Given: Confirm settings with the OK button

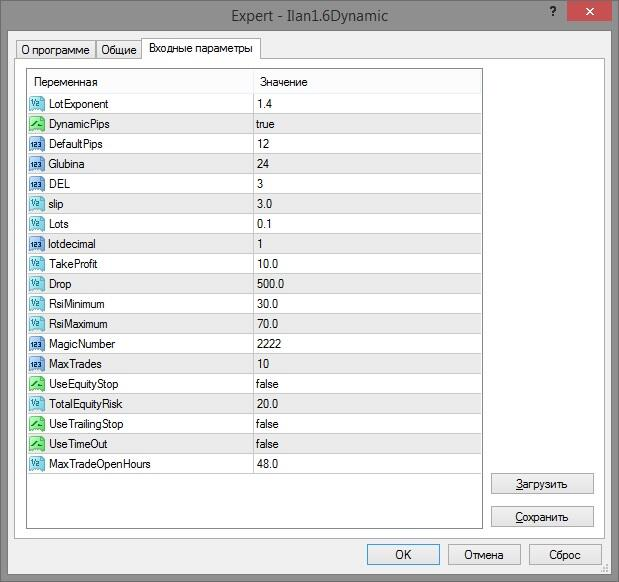Looking at the screenshot, I should coord(403,554).
